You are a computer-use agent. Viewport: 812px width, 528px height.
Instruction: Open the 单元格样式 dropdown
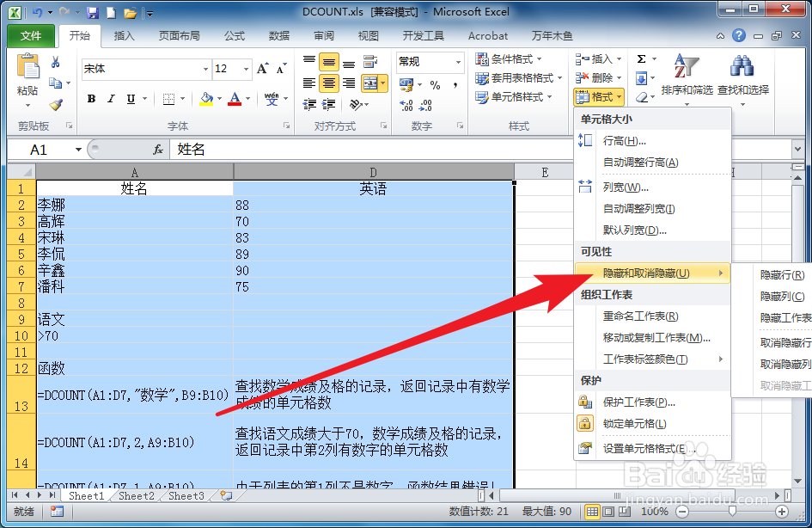(514, 97)
